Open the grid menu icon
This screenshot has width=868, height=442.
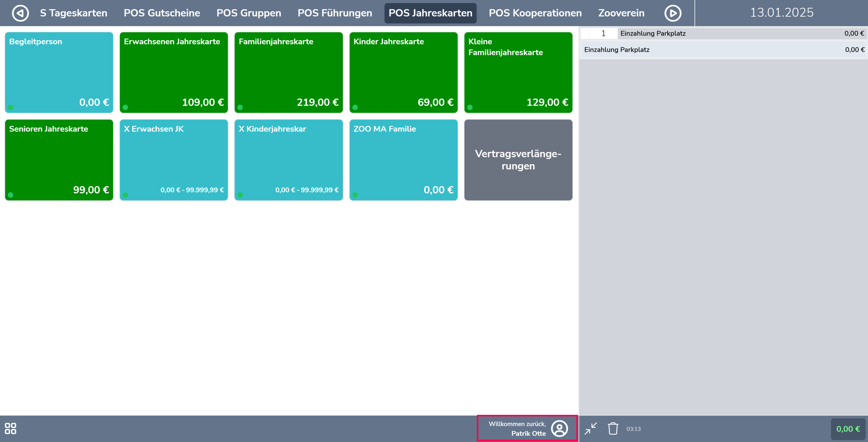(x=10, y=428)
